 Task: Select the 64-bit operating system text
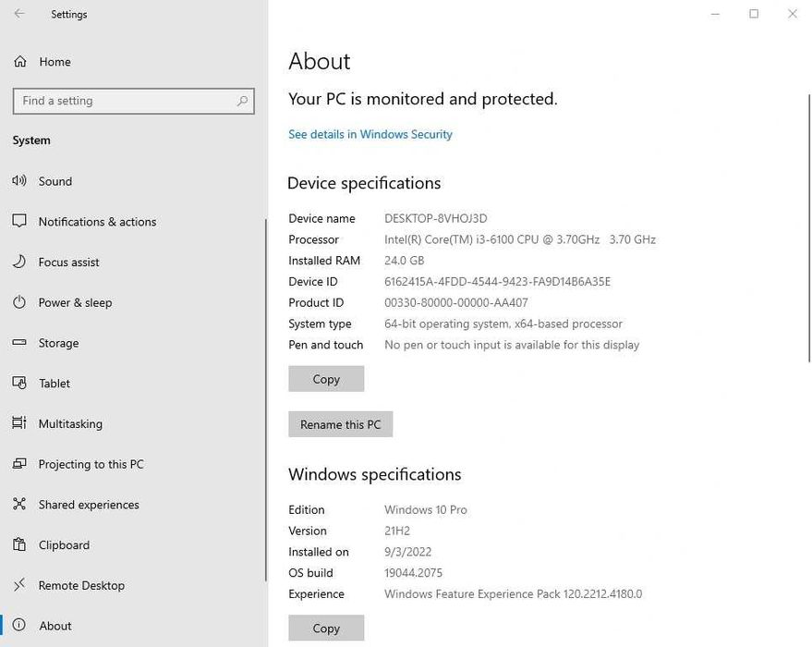(x=503, y=323)
